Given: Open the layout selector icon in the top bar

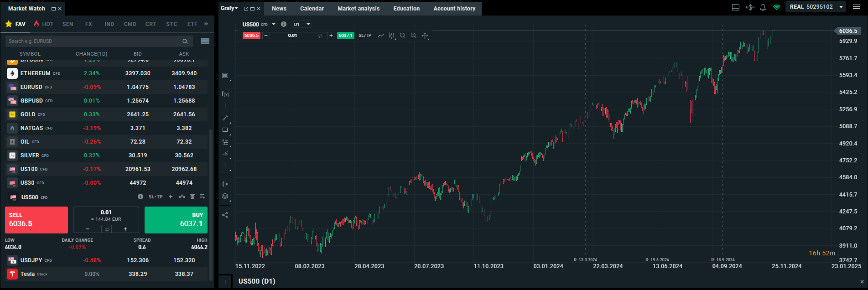Looking at the screenshot, I should [736, 7].
